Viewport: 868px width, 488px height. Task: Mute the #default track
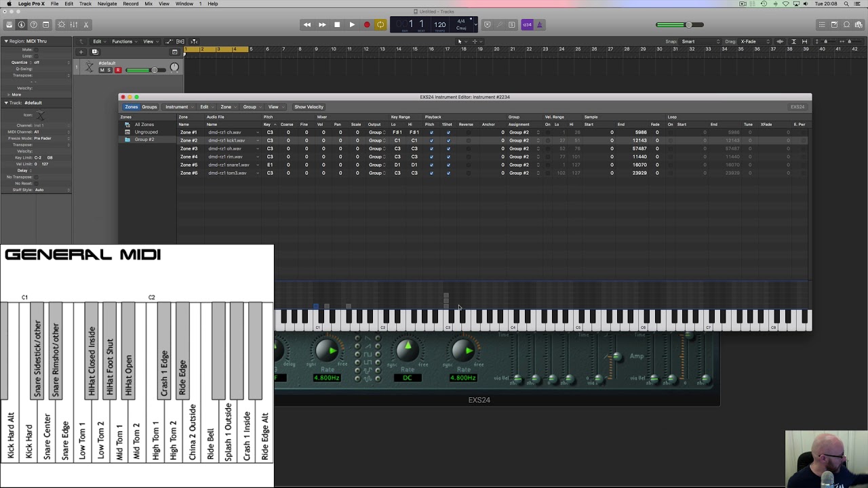coord(102,70)
